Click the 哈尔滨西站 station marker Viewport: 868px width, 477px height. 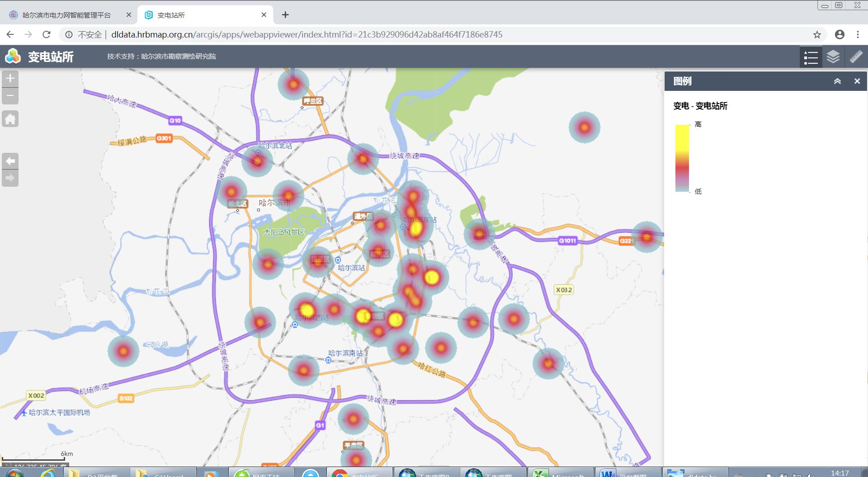[295, 325]
